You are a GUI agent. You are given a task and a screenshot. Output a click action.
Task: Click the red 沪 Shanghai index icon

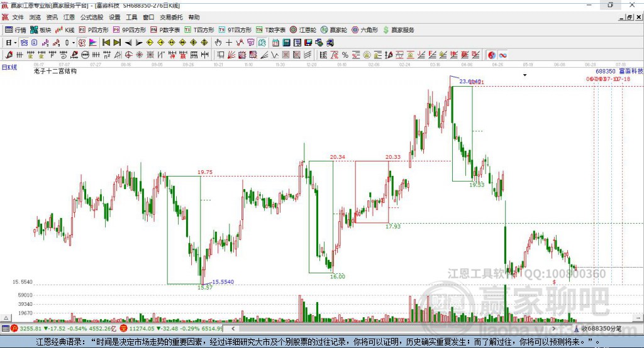(x=14, y=329)
